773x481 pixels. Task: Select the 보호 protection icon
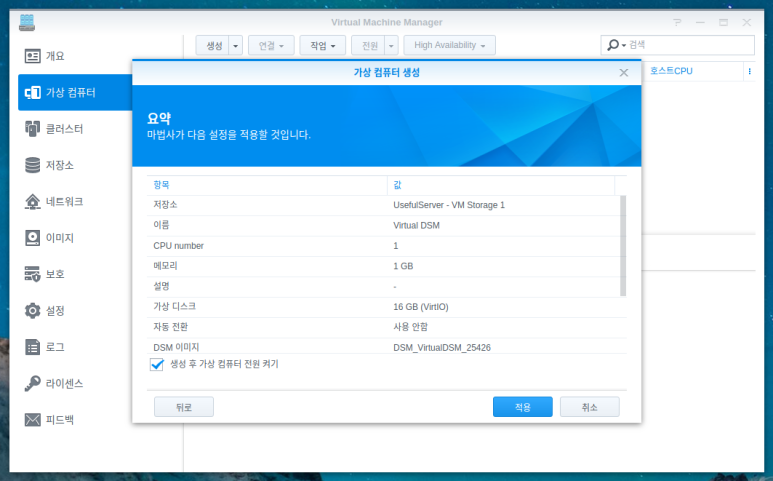[x=33, y=274]
